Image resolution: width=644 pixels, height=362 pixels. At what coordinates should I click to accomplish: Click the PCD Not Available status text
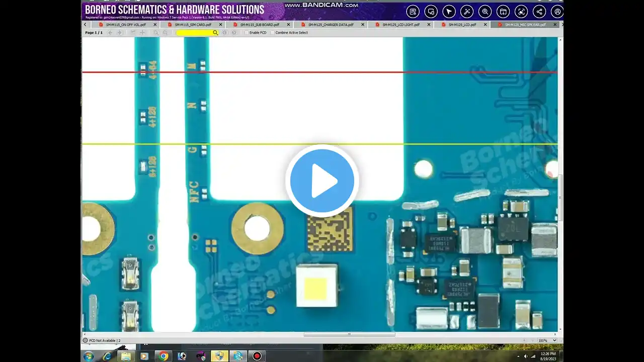pyautogui.click(x=105, y=340)
